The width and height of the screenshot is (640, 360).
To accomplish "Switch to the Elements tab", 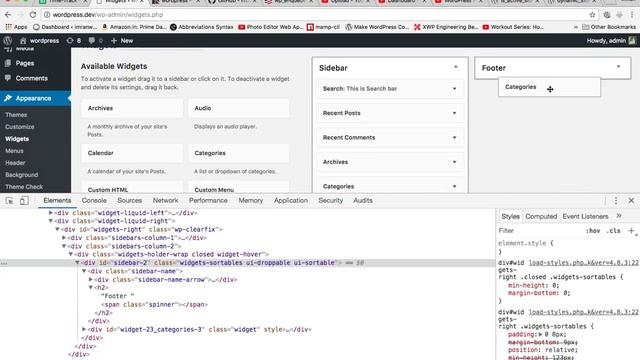I will pos(57,200).
